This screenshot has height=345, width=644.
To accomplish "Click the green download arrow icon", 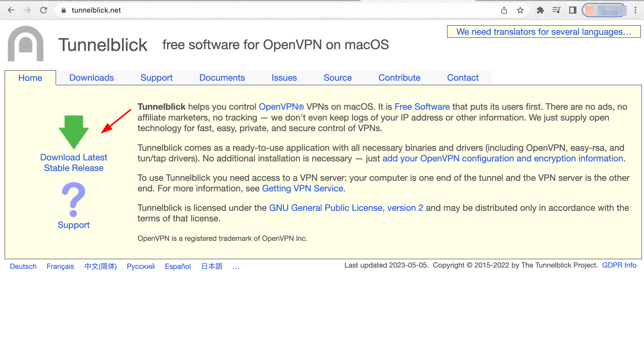I will [x=73, y=132].
